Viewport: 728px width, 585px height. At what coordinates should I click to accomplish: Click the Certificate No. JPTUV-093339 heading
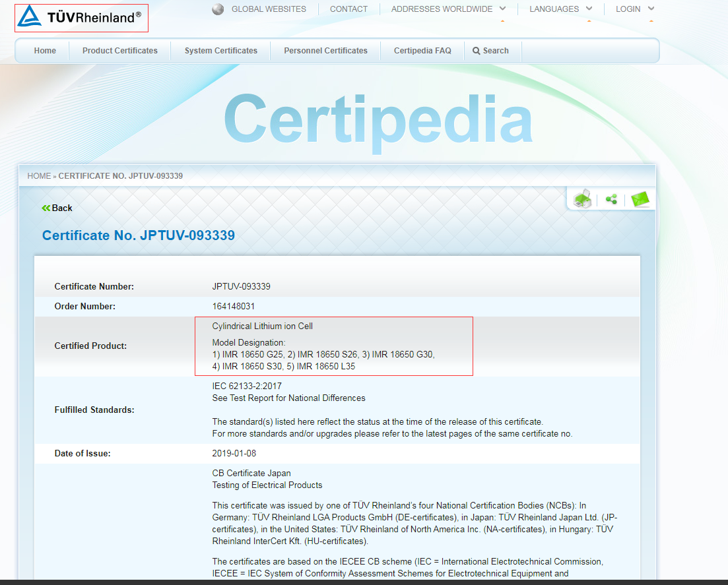[139, 235]
